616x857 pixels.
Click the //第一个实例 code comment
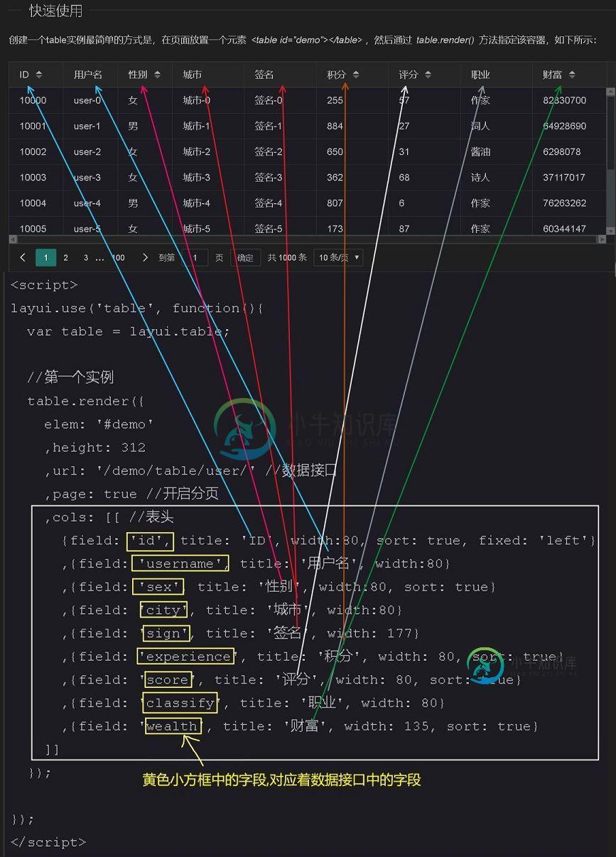[70, 377]
